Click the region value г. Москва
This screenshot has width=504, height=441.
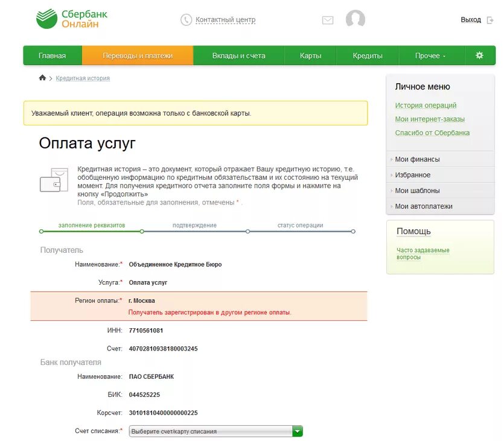coord(142,301)
